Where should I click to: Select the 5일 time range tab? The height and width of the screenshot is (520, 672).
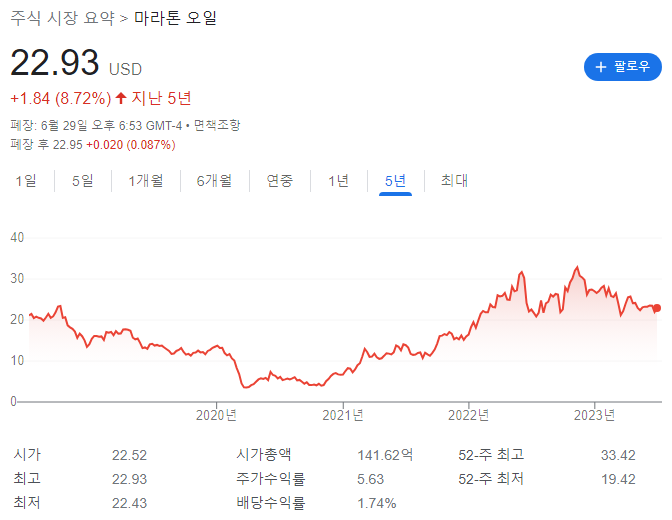83,180
